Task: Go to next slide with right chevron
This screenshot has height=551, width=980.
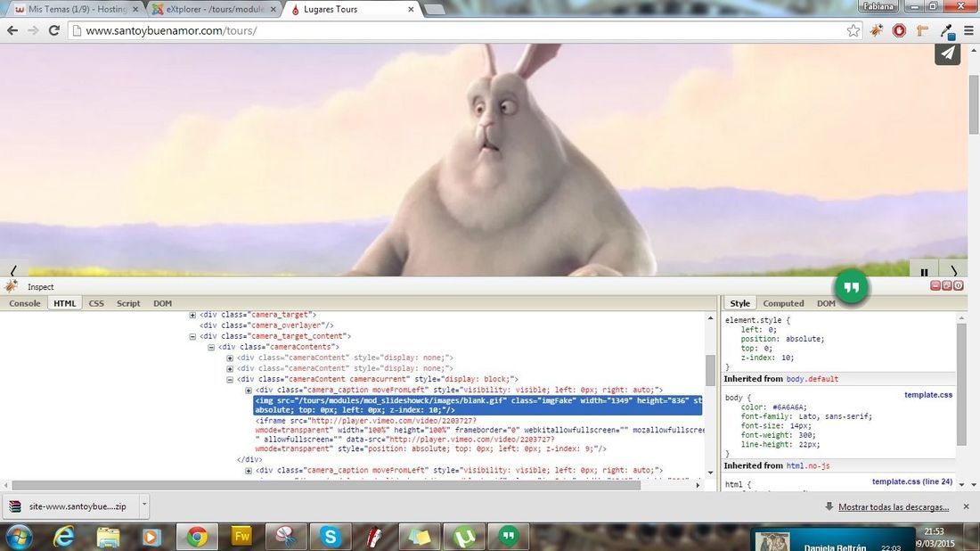Action: [x=954, y=271]
